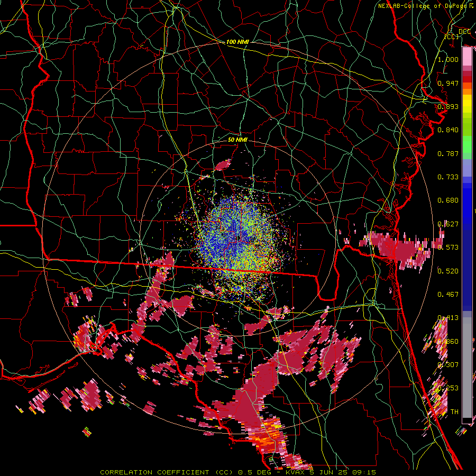476x476 pixels.
Task: Click the bright green segment of the color bar
Action: (467, 144)
